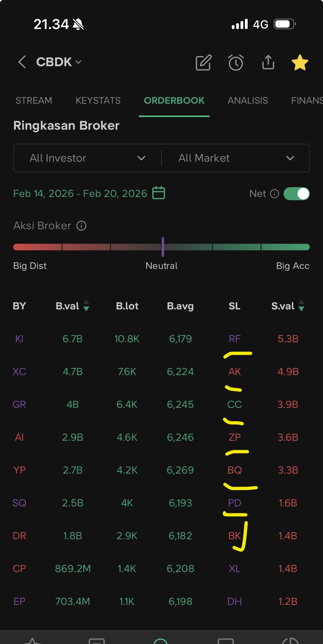Viewport: 323px width, 644px height.
Task: Set a price alert with alarm icon
Action: coord(236,63)
